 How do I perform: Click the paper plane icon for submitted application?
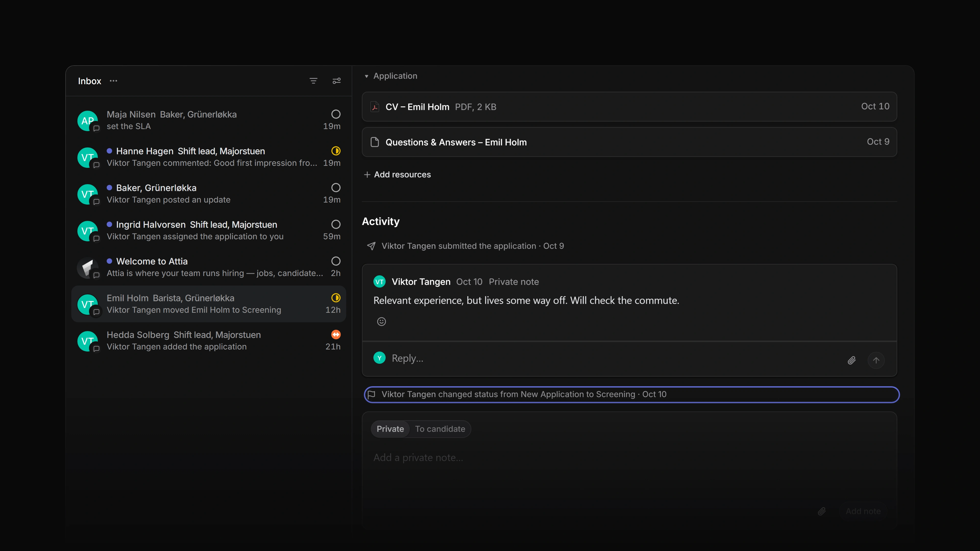tap(371, 246)
